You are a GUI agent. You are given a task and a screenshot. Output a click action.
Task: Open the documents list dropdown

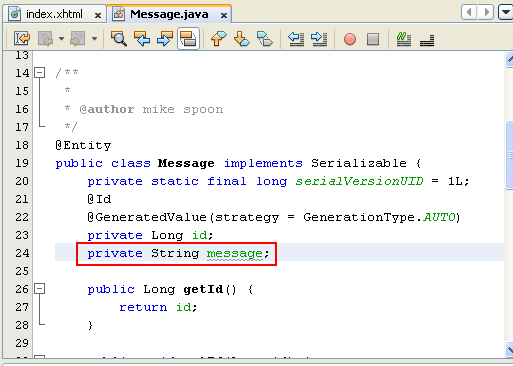pyautogui.click(x=505, y=13)
